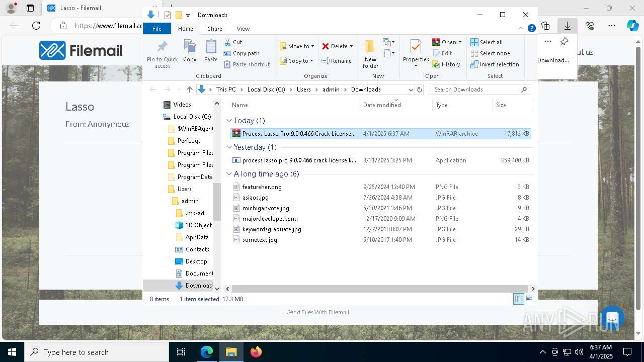644x362 pixels.
Task: Select the Process Lasso Pro WinRAR archive
Action: click(380, 134)
